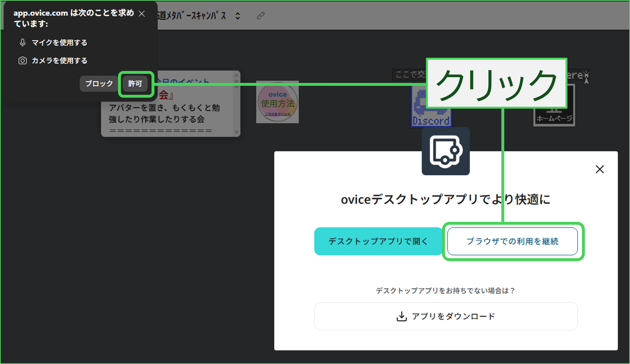
Task: Close the app.ovice.com permission prompt
Action: point(142,14)
